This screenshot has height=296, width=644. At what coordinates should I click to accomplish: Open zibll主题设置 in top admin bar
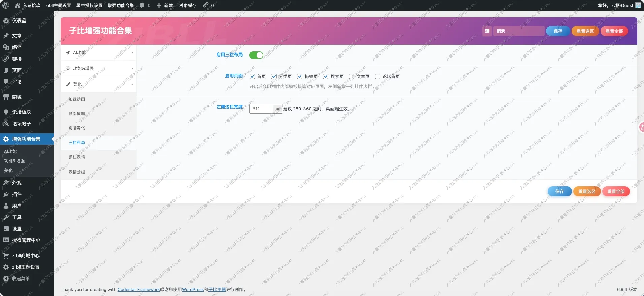[x=58, y=5]
